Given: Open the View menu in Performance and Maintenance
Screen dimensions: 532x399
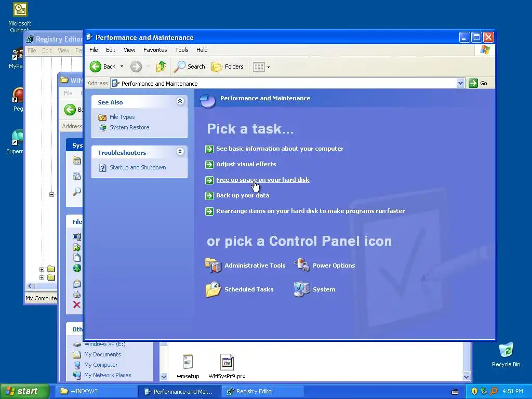Looking at the screenshot, I should tap(129, 50).
